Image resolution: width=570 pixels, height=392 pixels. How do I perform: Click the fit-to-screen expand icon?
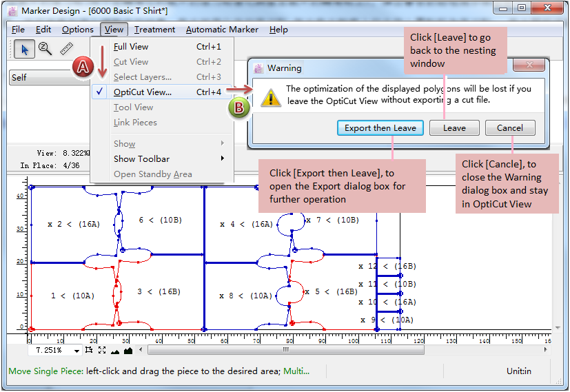pyautogui.click(x=102, y=351)
